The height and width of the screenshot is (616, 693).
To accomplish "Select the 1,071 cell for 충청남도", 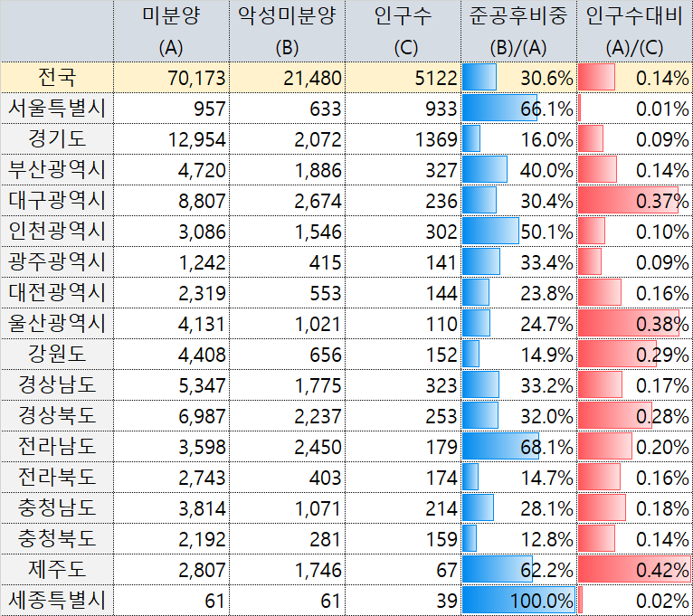I will point(288,507).
